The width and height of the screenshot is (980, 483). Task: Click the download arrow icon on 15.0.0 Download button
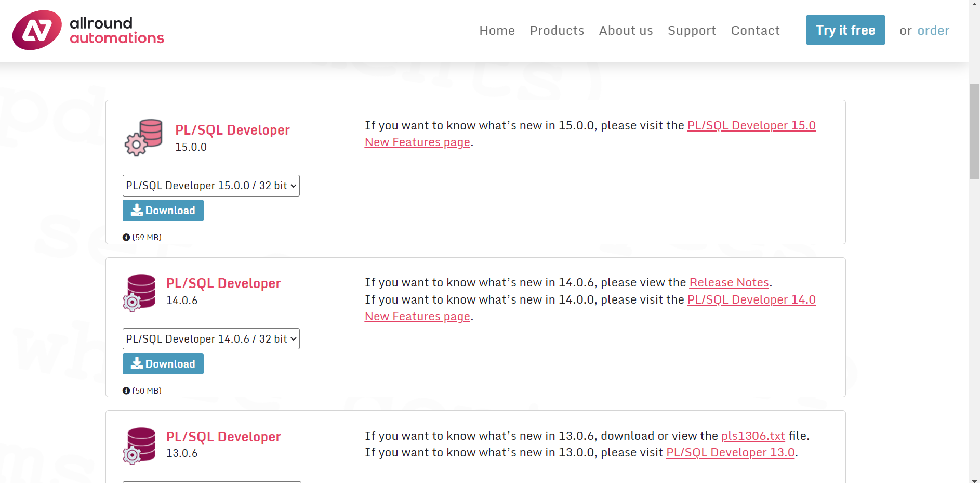pos(137,210)
